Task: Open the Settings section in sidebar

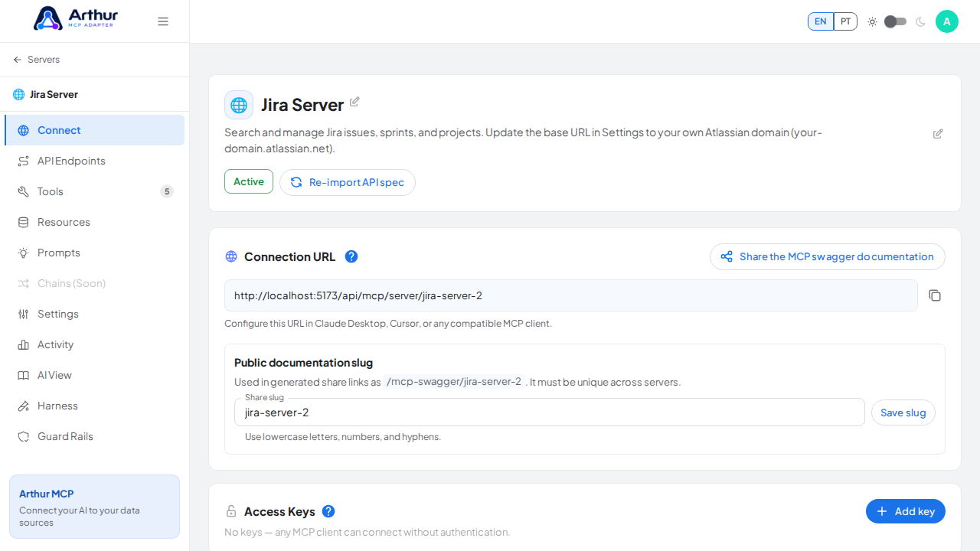Action: [x=94, y=314]
